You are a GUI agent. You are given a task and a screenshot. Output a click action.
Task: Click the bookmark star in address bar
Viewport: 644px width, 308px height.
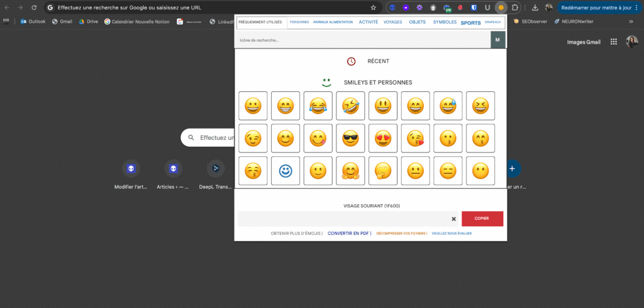373,8
